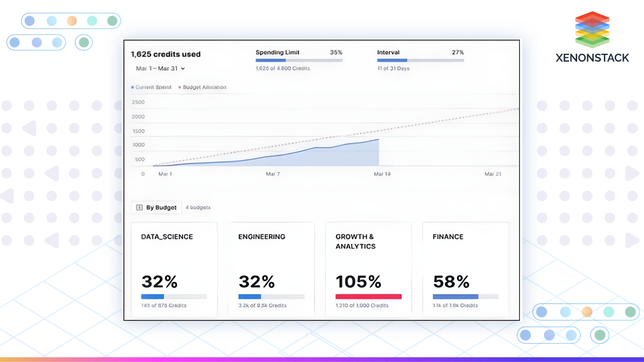Toggle the Current Spend legend marker
The width and height of the screenshot is (644, 362).
point(133,87)
